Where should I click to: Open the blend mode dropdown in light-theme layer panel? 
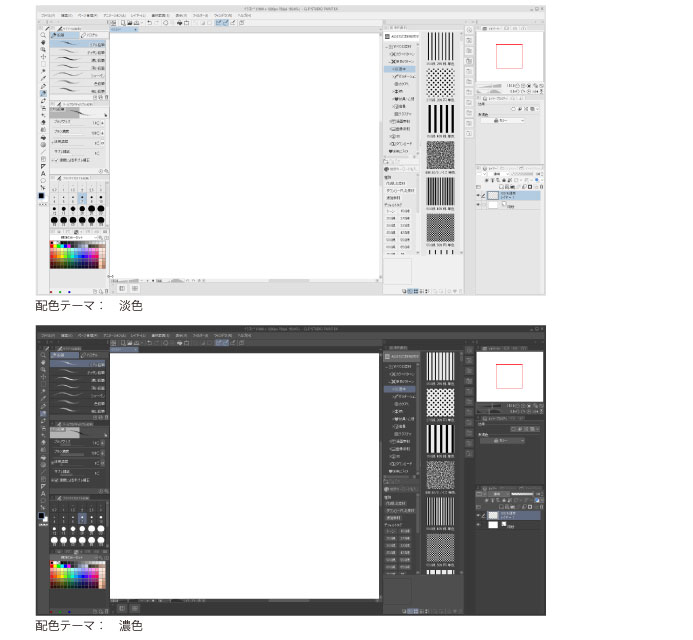[499, 174]
